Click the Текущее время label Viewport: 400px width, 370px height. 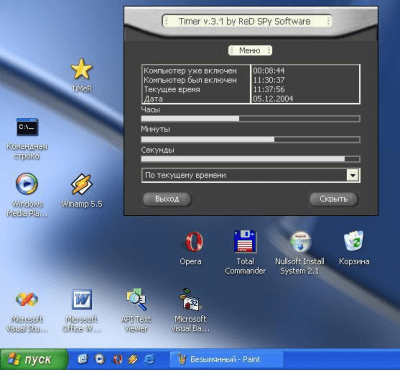[x=172, y=89]
